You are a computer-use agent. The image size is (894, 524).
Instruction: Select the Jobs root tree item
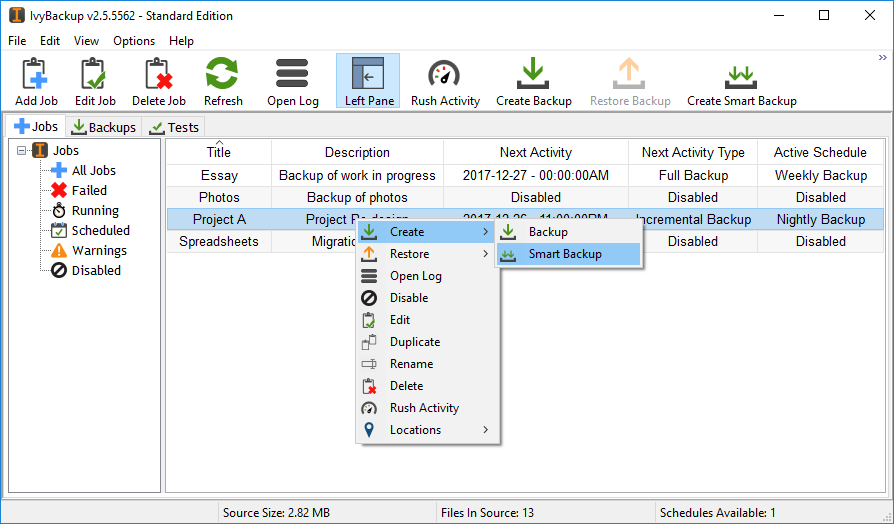[x=55, y=151]
